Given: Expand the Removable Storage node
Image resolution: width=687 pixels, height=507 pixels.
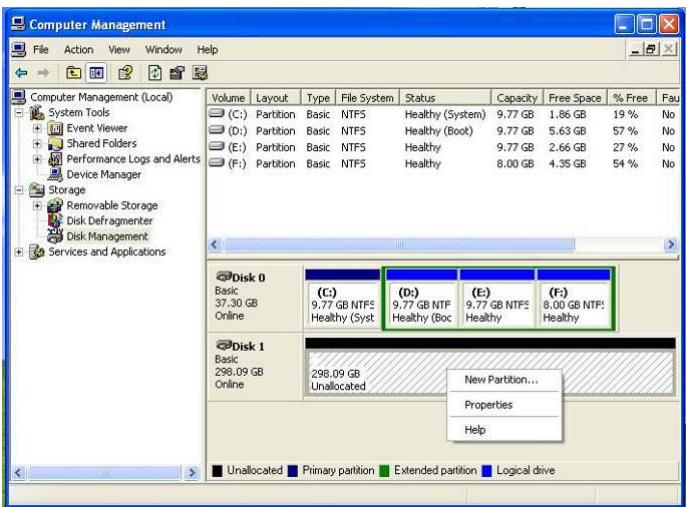Looking at the screenshot, I should 37,206.
